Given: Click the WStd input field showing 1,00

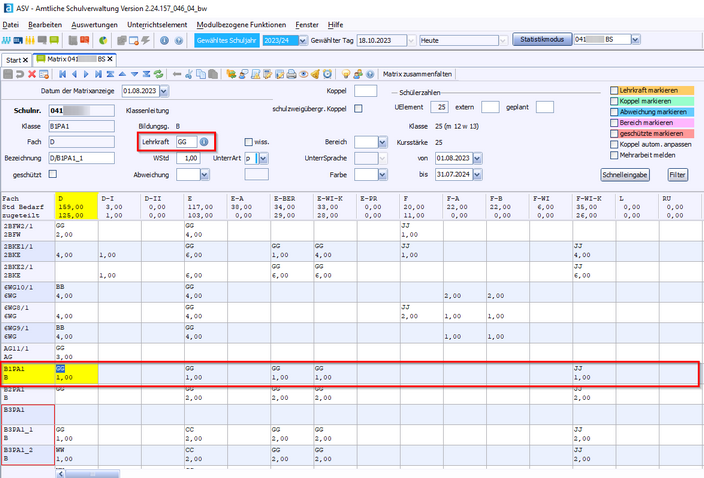Looking at the screenshot, I should (188, 158).
